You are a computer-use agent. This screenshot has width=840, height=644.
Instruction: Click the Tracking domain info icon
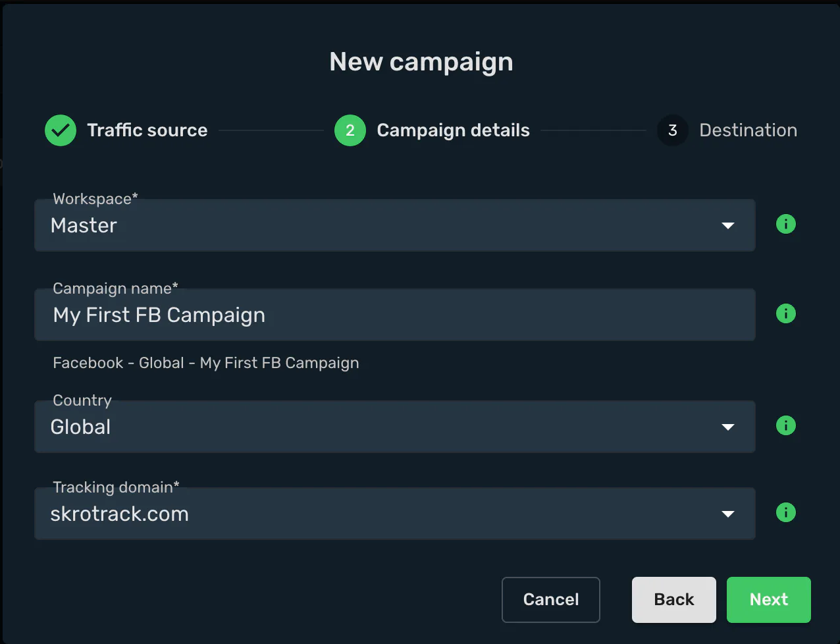click(x=786, y=513)
